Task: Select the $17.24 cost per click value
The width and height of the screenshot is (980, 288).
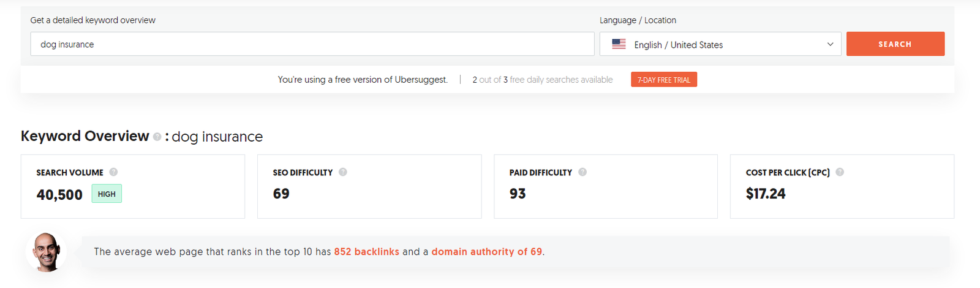Action: point(766,194)
